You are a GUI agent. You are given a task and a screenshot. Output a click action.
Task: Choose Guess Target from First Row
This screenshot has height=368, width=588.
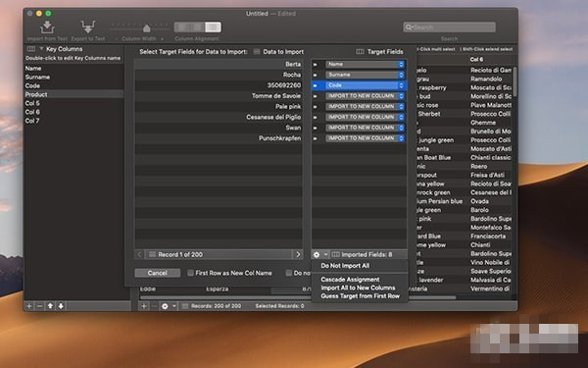[360, 296]
